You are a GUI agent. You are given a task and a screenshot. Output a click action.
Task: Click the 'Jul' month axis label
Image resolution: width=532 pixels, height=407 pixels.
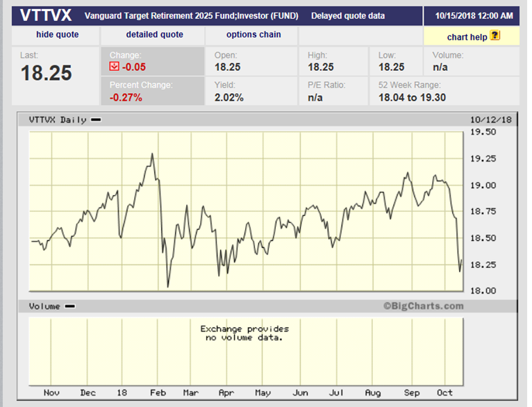pos(336,392)
